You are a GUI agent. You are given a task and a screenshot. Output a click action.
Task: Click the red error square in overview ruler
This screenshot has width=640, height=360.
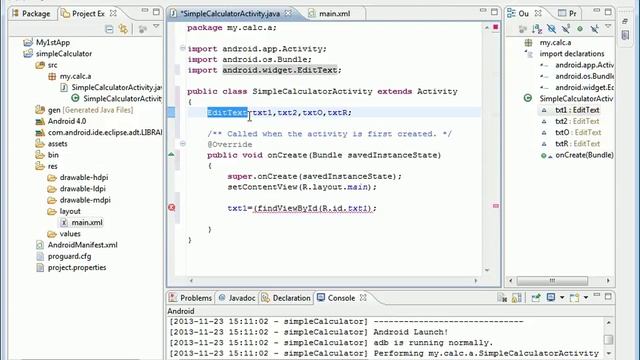(496, 27)
